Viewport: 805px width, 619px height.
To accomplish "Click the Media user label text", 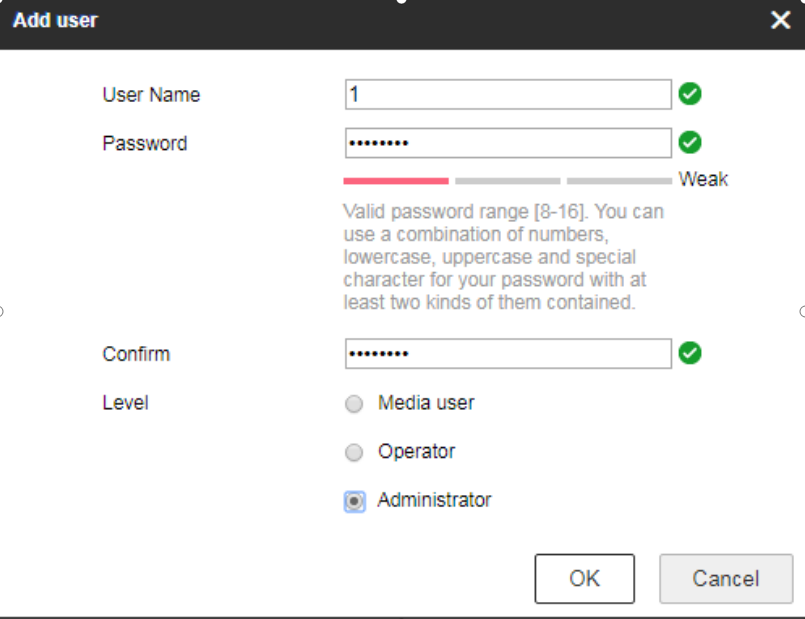I will (426, 403).
